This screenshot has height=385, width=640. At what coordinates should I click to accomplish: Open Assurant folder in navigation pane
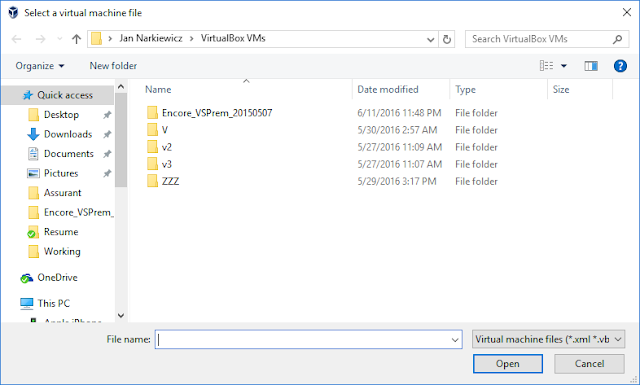(x=62, y=193)
